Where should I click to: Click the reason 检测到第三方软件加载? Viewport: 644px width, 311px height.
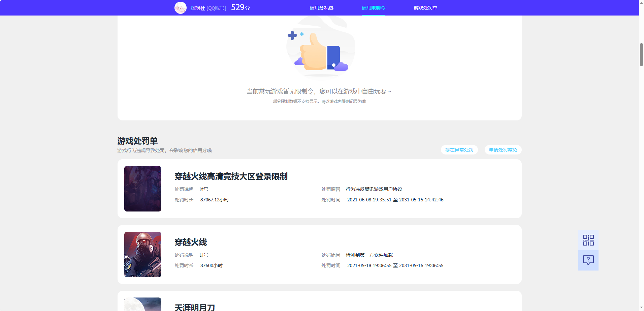(369, 255)
